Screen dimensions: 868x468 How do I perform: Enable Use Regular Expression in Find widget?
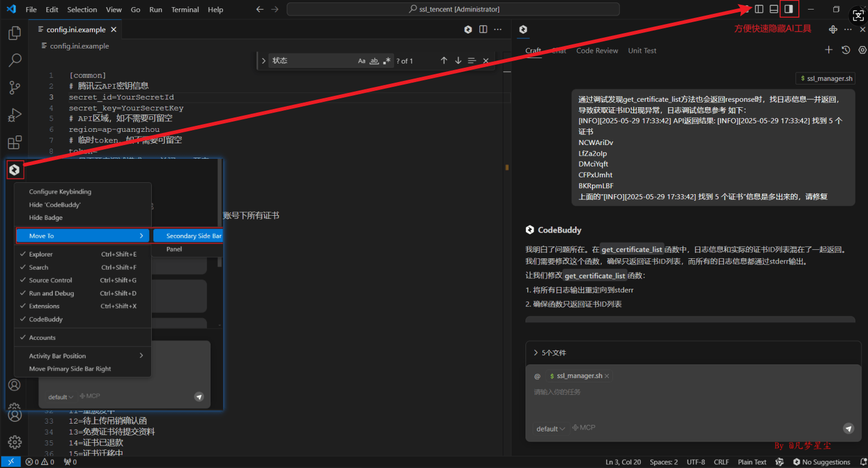[387, 61]
